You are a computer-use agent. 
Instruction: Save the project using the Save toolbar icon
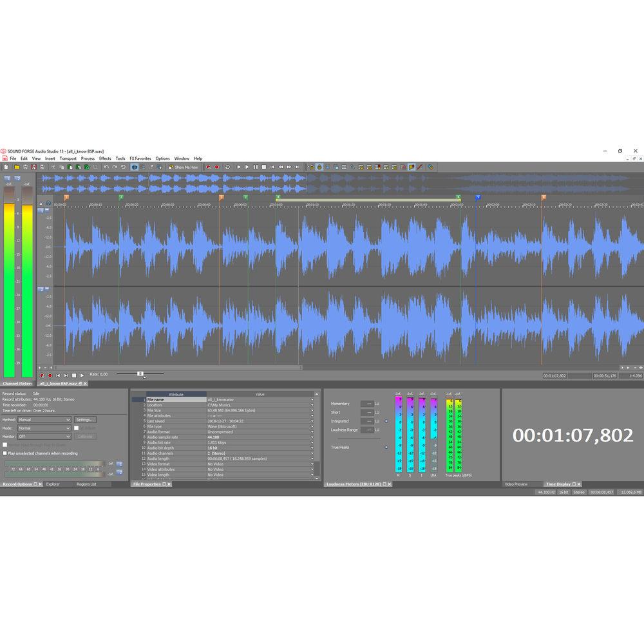[x=25, y=167]
